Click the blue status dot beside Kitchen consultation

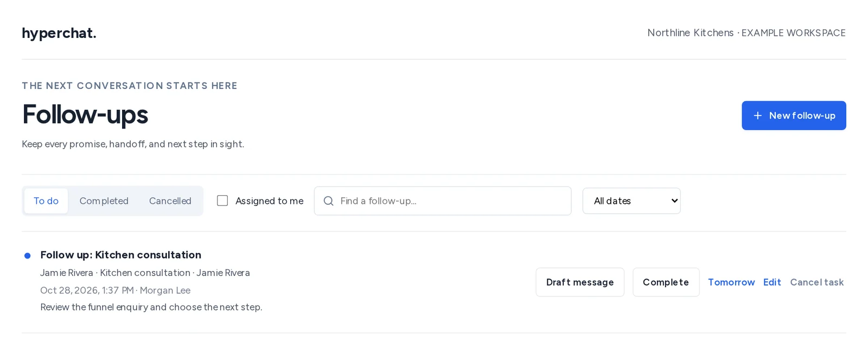point(28,256)
